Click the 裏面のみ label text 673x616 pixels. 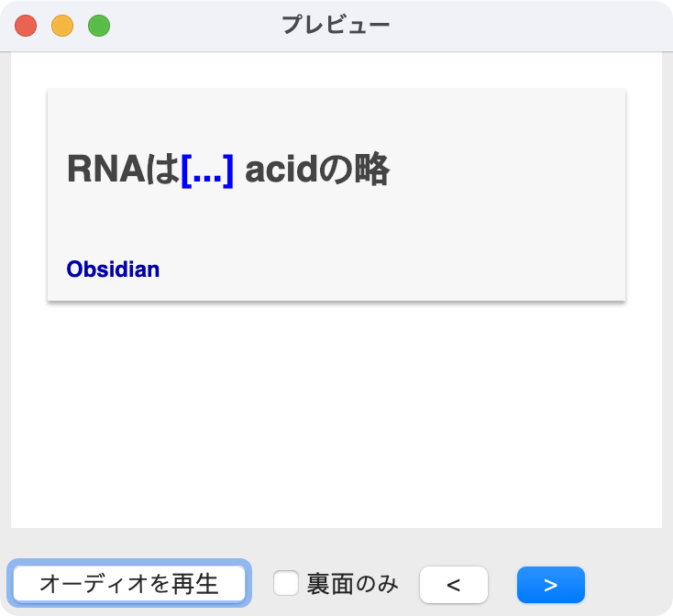pyautogui.click(x=352, y=583)
